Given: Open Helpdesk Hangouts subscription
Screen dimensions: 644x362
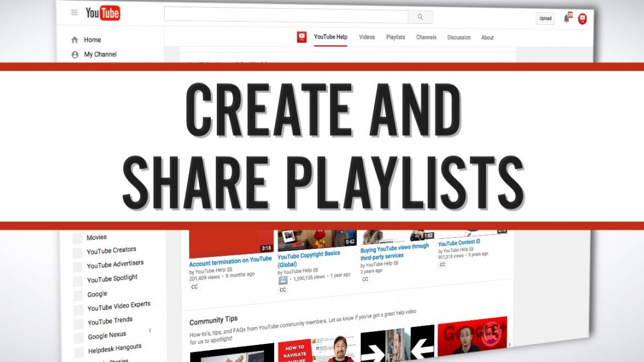Looking at the screenshot, I should (114, 349).
